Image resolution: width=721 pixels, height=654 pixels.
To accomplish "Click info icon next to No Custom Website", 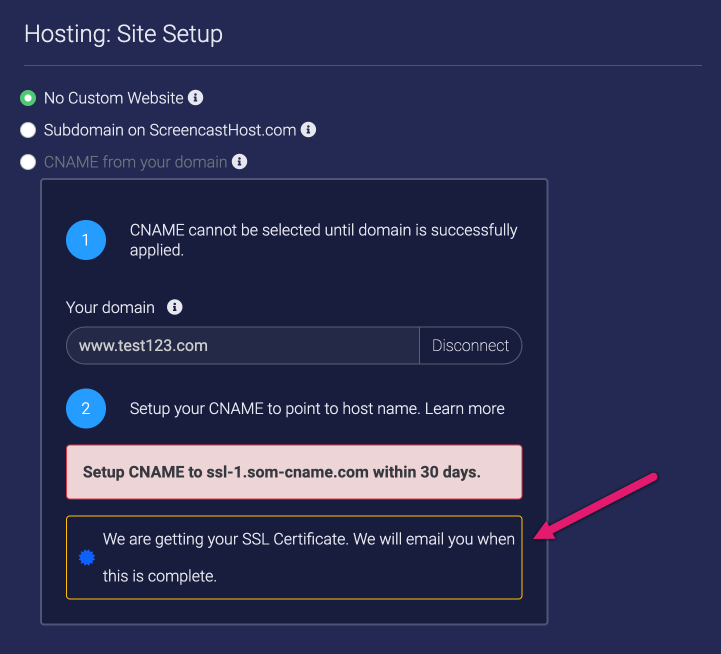I will click(195, 98).
